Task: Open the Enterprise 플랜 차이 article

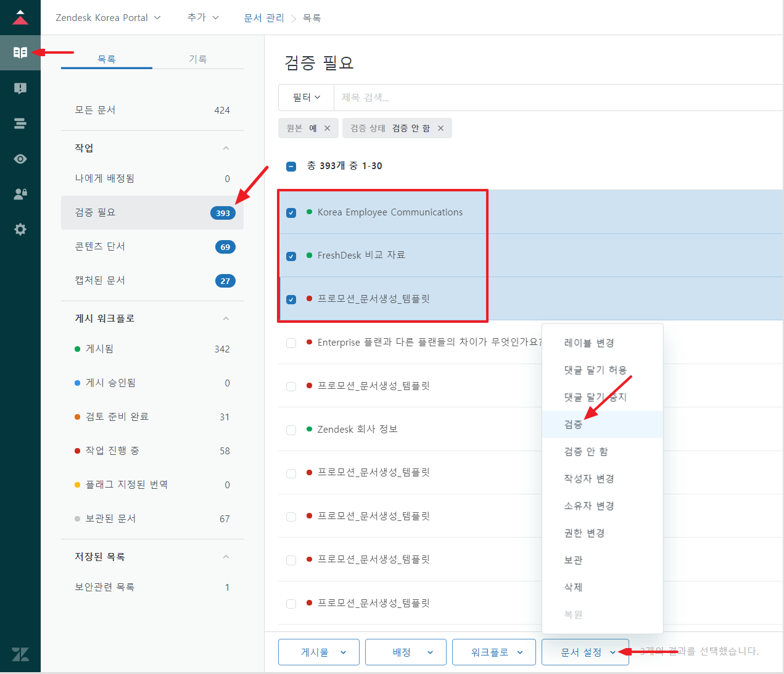Action: (x=429, y=343)
